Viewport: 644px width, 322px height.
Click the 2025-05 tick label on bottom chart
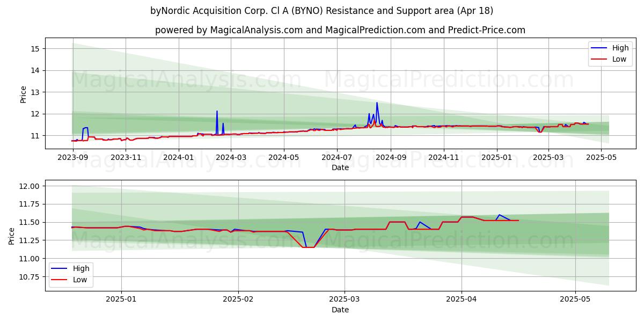575,299
